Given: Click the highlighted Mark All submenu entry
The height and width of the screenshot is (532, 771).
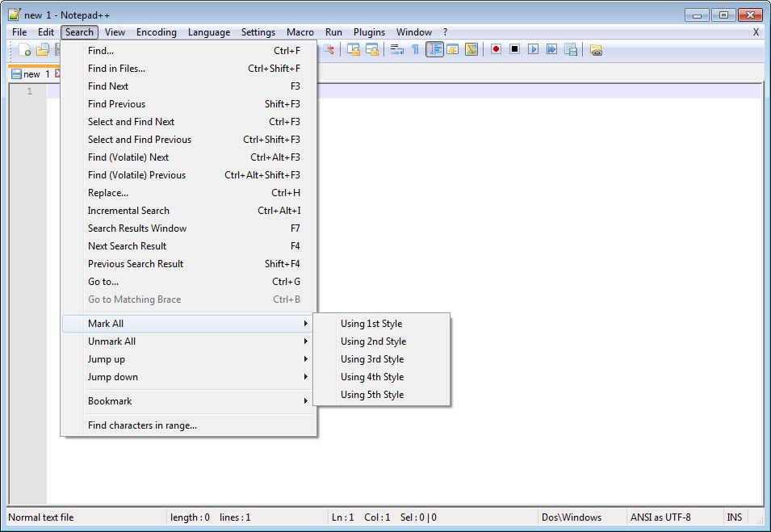Looking at the screenshot, I should click(189, 324).
